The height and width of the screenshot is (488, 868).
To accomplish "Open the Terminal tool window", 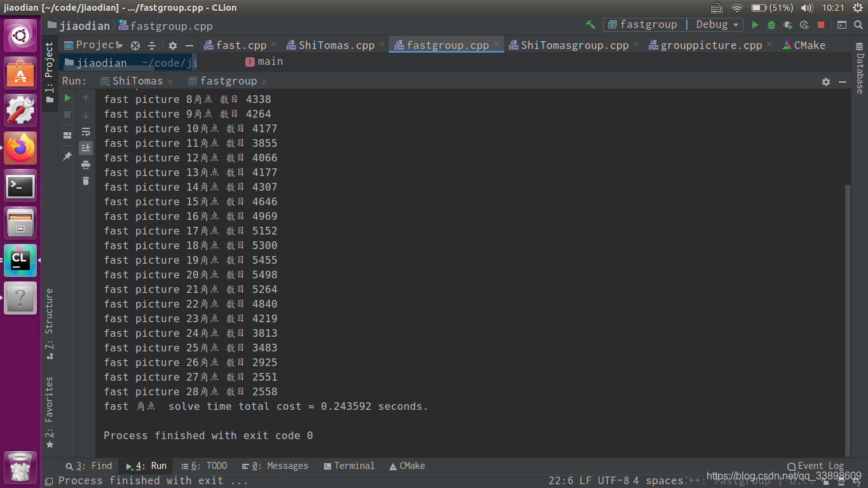I will [349, 466].
